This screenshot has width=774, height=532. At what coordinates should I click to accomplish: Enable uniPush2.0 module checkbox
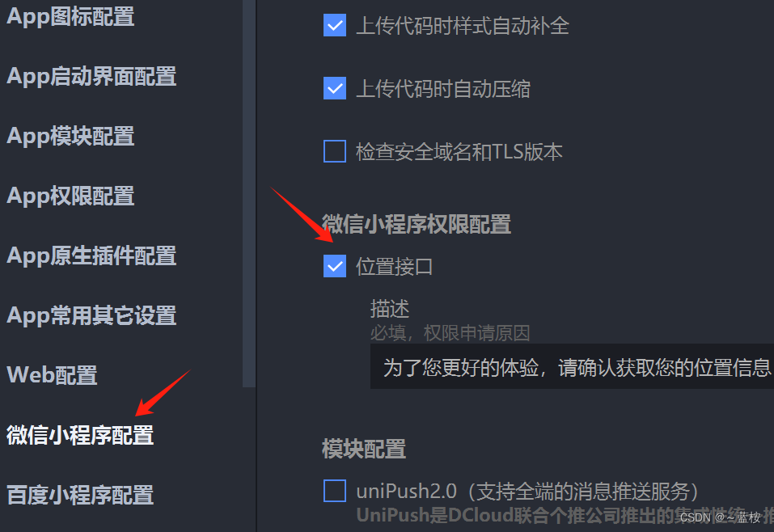tap(335, 491)
